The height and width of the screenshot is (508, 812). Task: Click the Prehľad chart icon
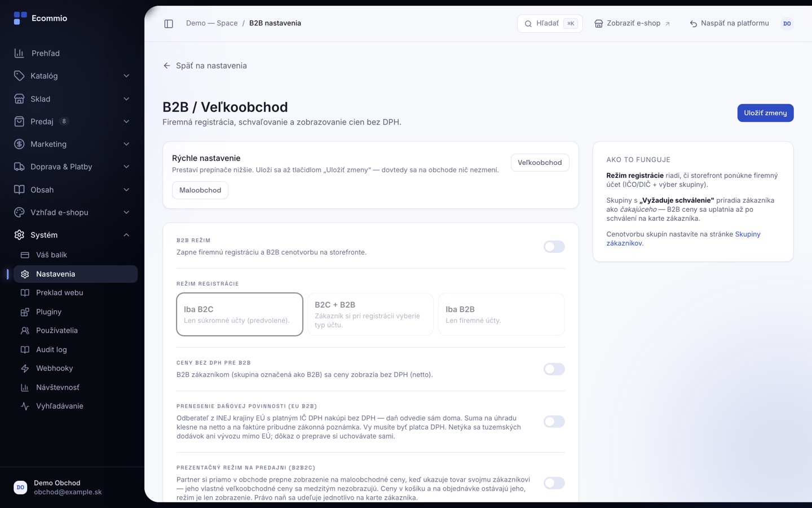click(x=19, y=53)
